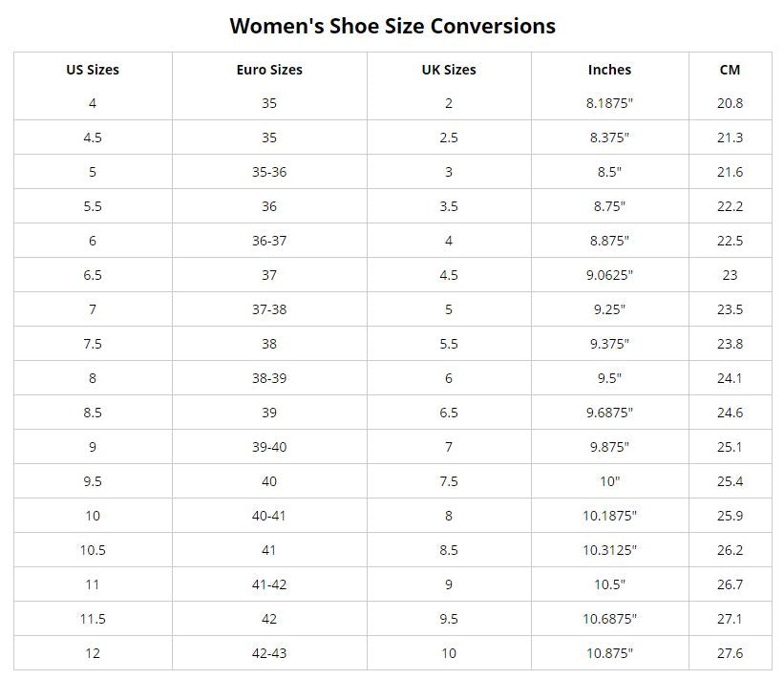The width and height of the screenshot is (784, 679).
Task: Click the Euro size 39-40 cell
Action: coord(269,447)
